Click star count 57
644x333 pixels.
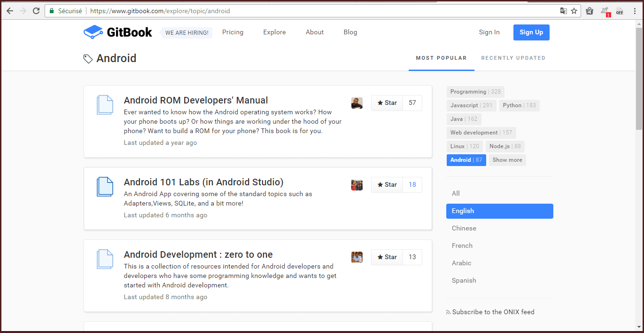pyautogui.click(x=412, y=103)
